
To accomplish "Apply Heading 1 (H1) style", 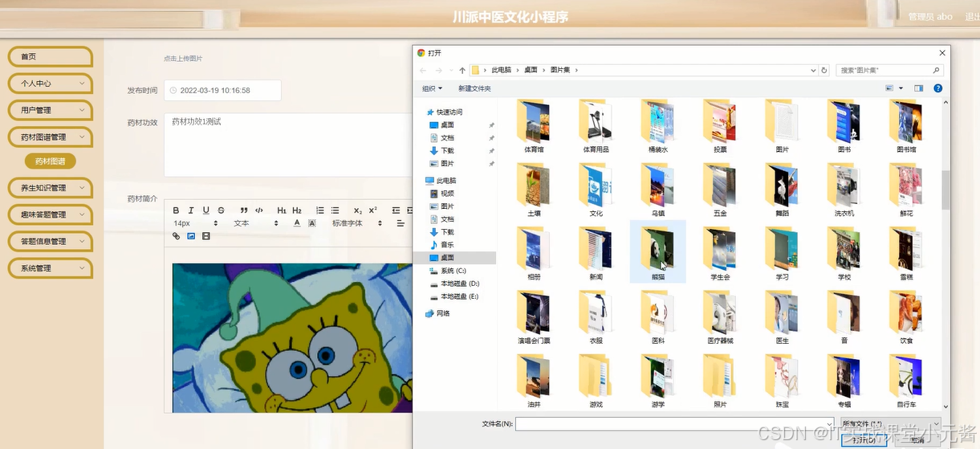I will coord(282,210).
